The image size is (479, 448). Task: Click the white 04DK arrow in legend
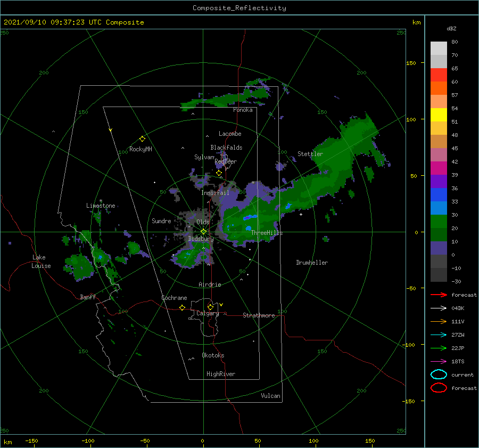pyautogui.click(x=439, y=308)
